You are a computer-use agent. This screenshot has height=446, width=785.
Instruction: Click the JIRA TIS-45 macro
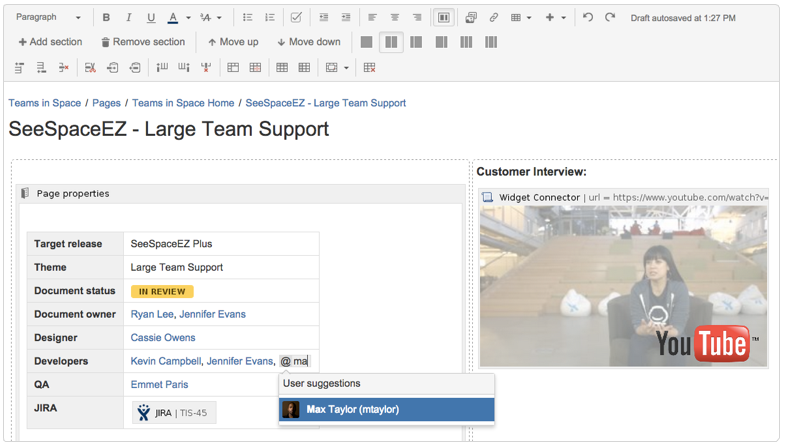coord(174,413)
